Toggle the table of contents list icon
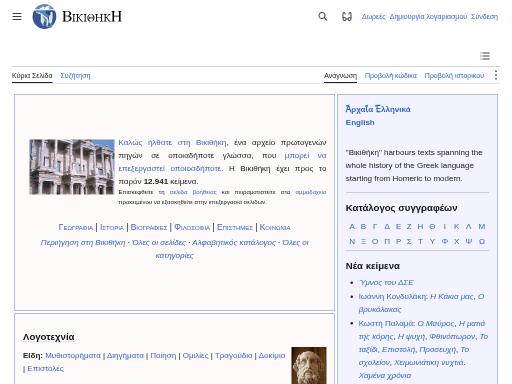This screenshot has width=512, height=384. tap(485, 56)
